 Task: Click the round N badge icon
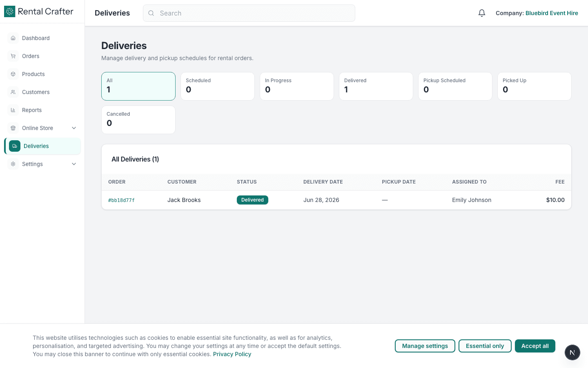tap(572, 352)
